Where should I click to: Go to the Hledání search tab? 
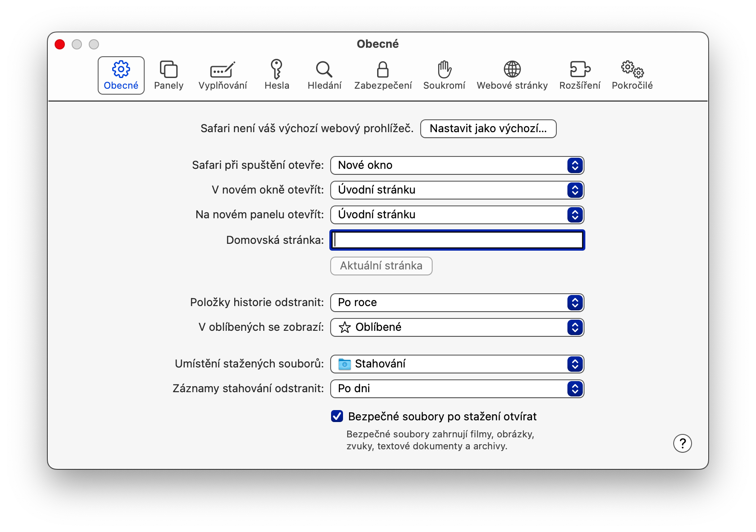click(x=324, y=75)
